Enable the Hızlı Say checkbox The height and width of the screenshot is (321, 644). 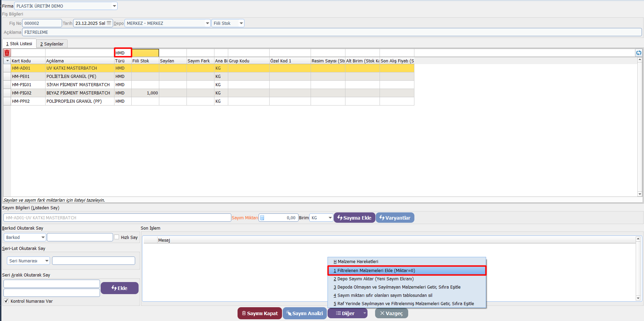[x=117, y=237]
